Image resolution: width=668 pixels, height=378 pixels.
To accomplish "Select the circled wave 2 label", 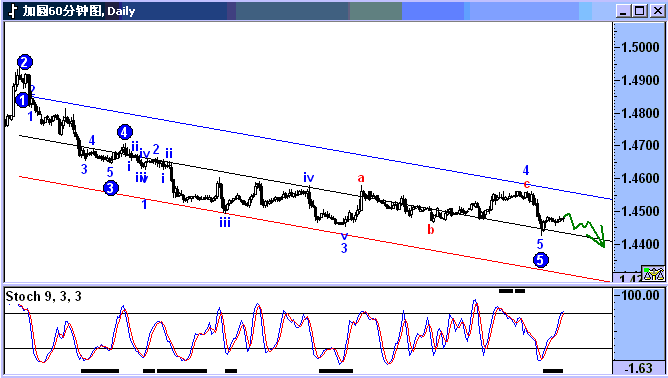I will click(x=25, y=62).
